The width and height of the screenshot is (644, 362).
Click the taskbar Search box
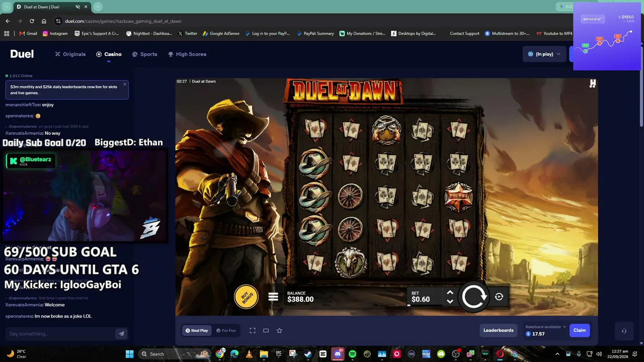pos(174,354)
